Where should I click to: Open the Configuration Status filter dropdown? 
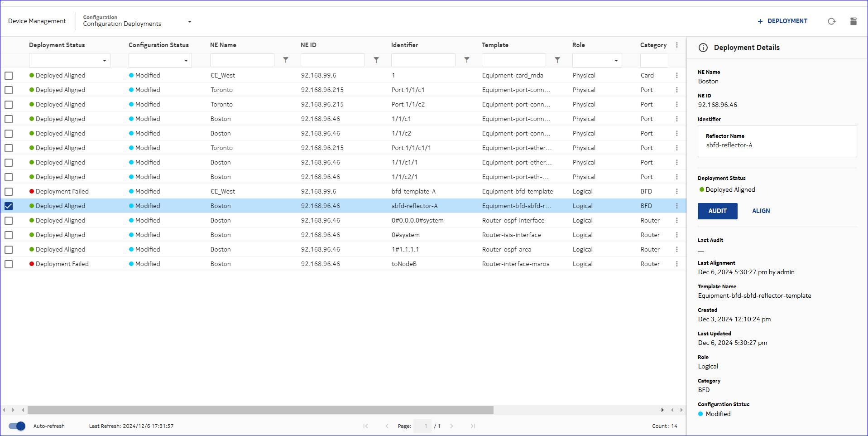pos(160,60)
